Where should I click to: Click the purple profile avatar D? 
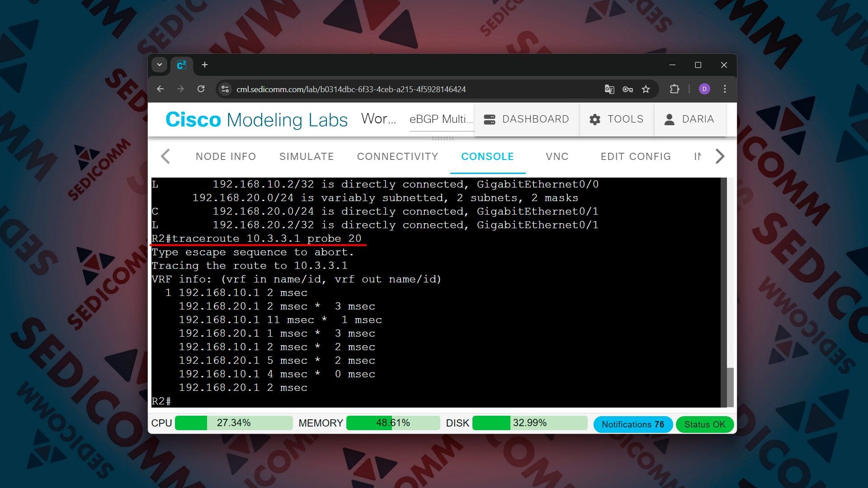click(704, 89)
